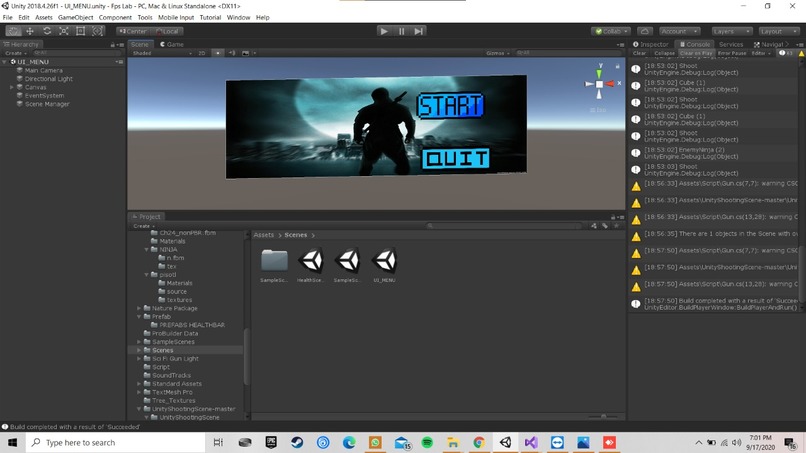Open the GameObject menu
806x453 pixels.
pyautogui.click(x=76, y=17)
